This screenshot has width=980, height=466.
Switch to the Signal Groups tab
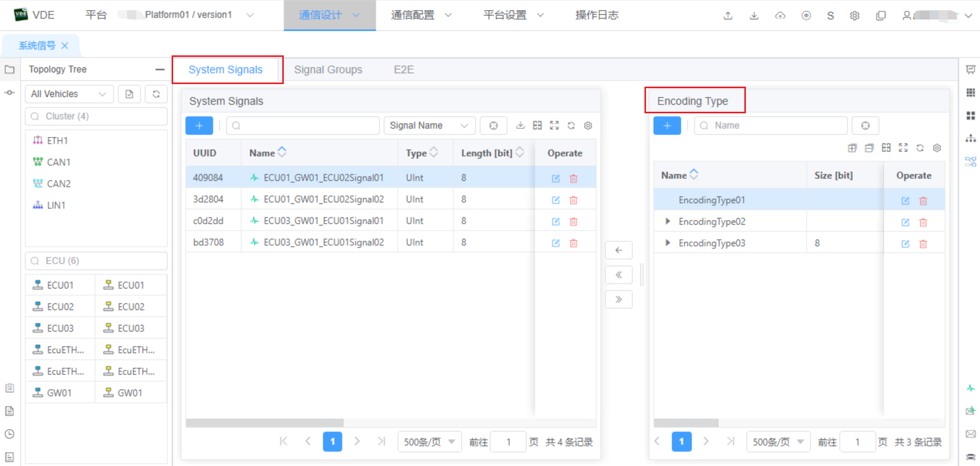(x=328, y=69)
